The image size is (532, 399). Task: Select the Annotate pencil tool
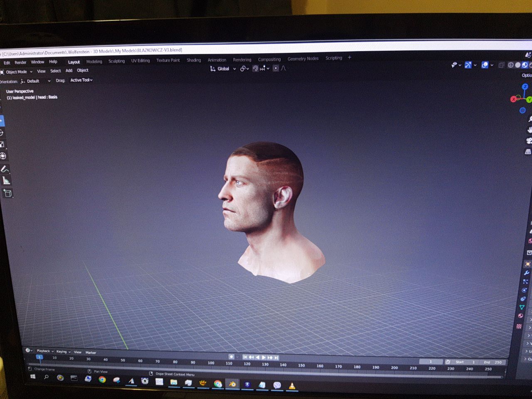[5, 169]
